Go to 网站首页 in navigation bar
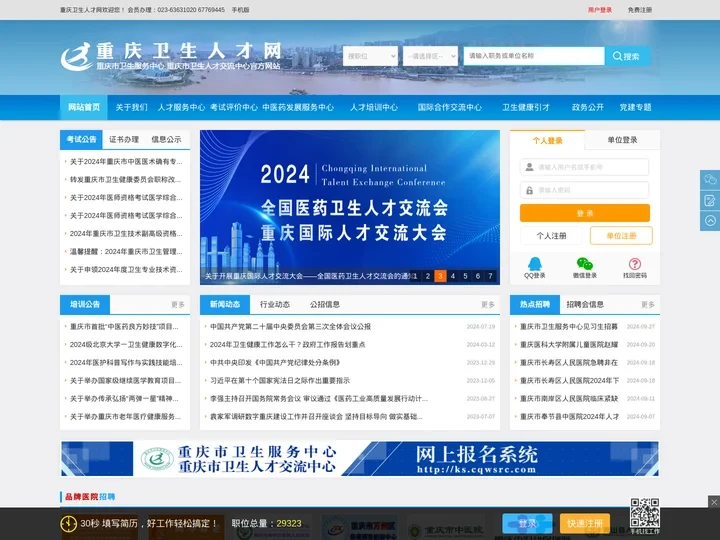The width and height of the screenshot is (720, 540). click(x=84, y=107)
